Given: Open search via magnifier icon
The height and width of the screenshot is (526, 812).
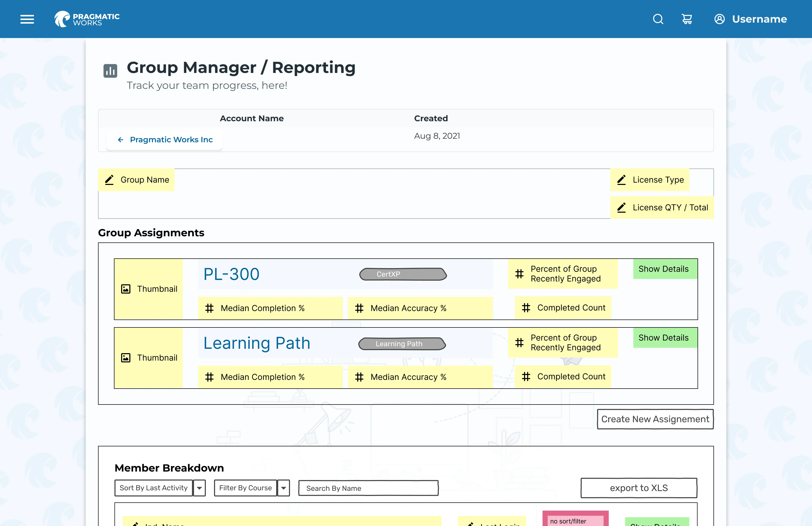Looking at the screenshot, I should (658, 19).
